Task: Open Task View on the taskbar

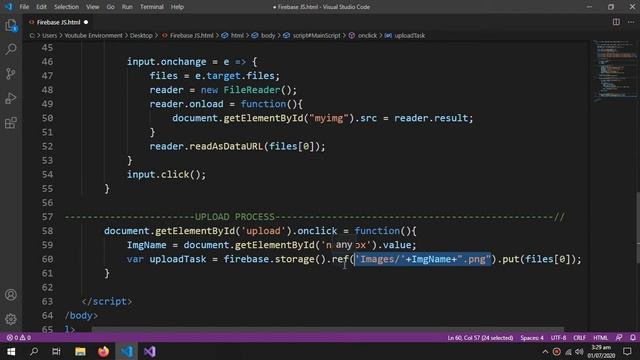Action: [x=56, y=351]
